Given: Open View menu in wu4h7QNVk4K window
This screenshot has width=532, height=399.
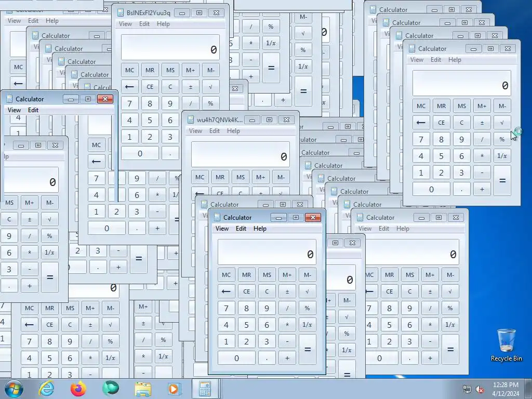Looking at the screenshot, I should click(195, 130).
